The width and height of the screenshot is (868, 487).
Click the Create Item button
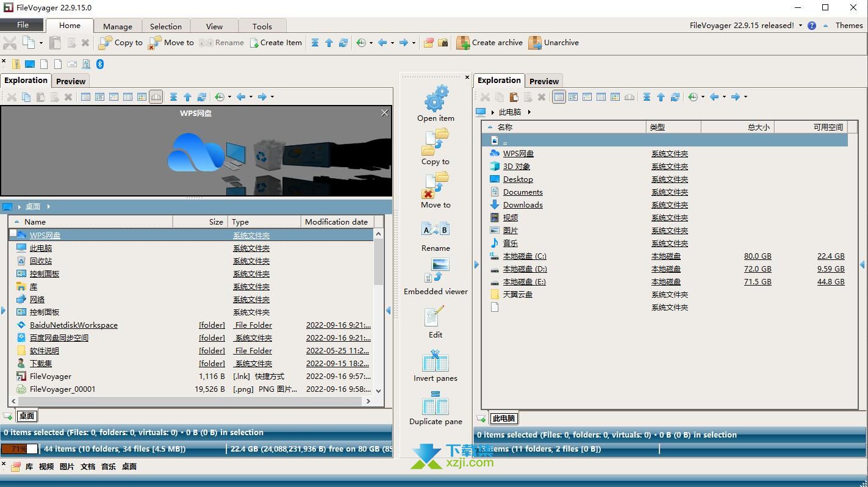click(275, 43)
